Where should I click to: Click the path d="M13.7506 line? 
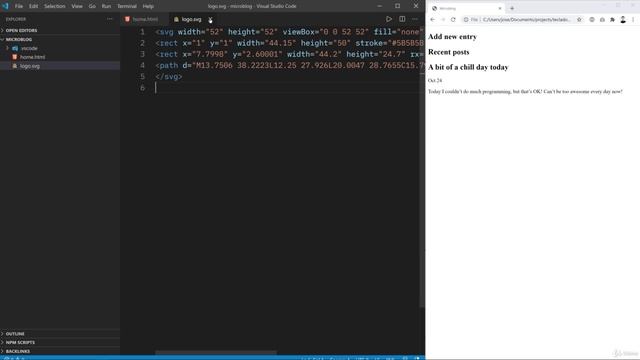[289, 65]
